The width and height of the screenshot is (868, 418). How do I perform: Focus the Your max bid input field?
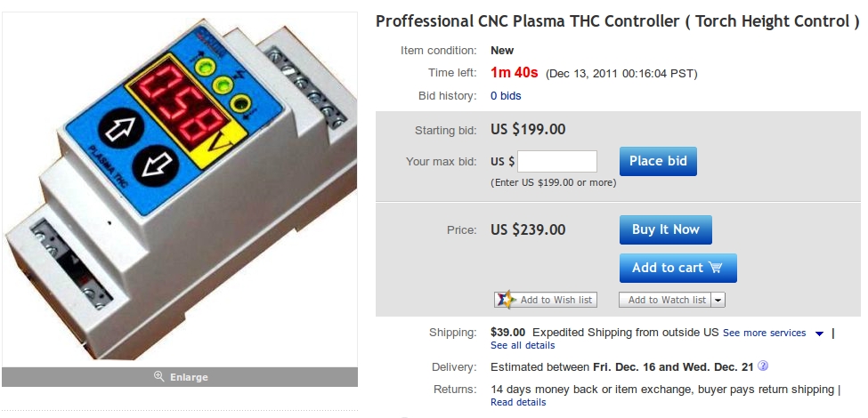click(x=557, y=161)
